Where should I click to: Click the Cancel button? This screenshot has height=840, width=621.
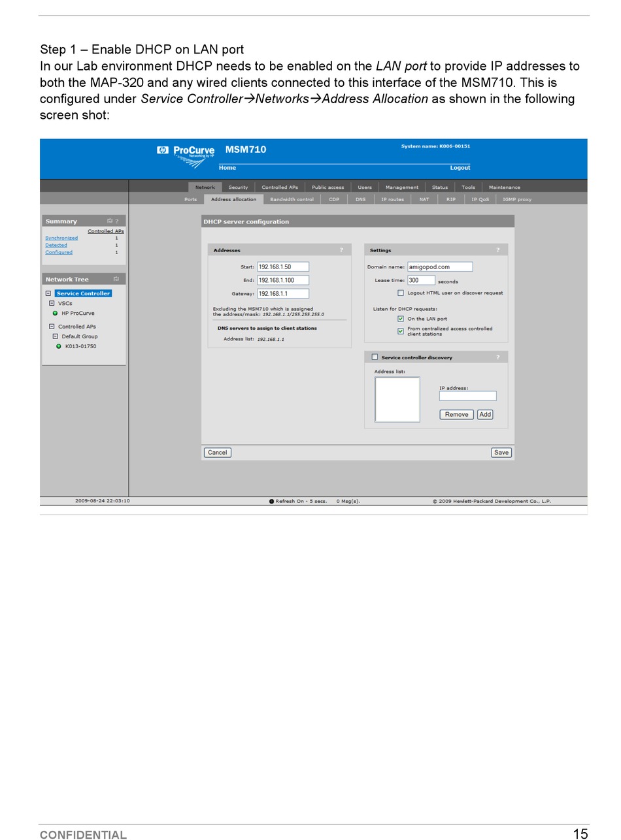[x=217, y=453]
